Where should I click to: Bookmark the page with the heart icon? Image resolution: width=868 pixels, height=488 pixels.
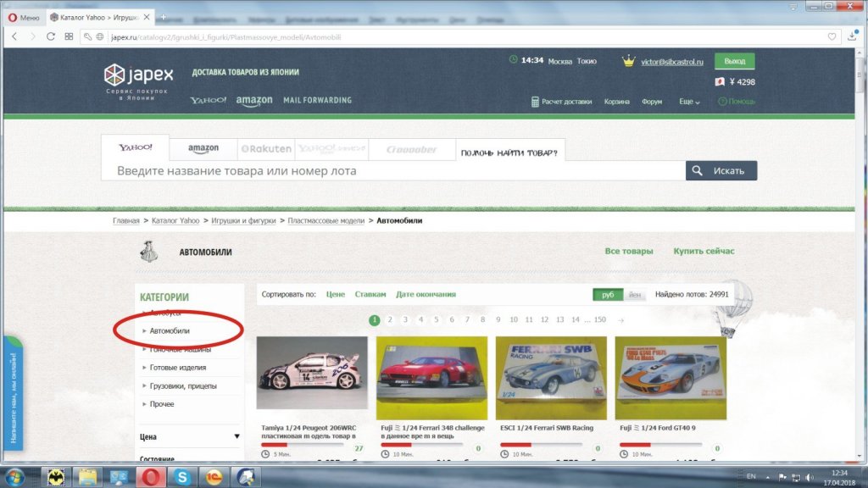pos(832,36)
